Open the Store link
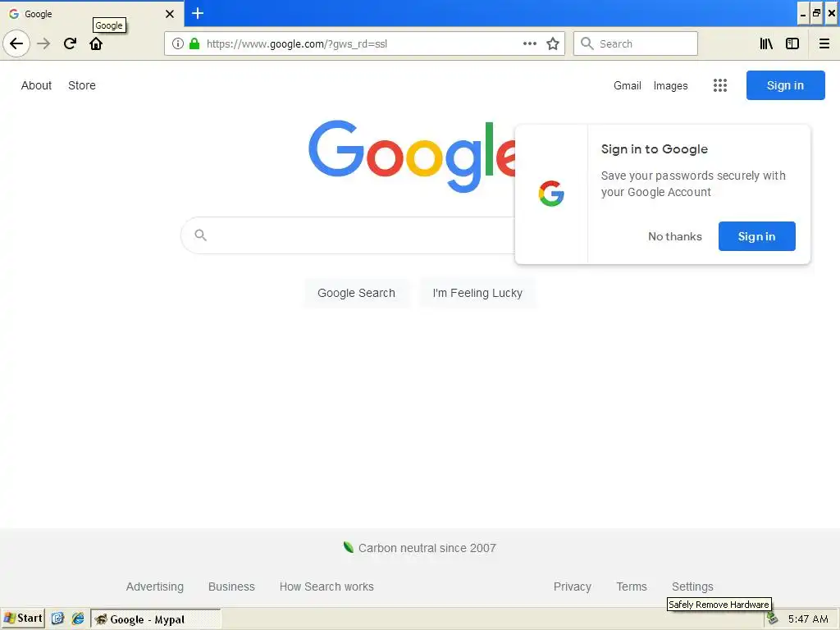The width and height of the screenshot is (840, 630). (82, 85)
